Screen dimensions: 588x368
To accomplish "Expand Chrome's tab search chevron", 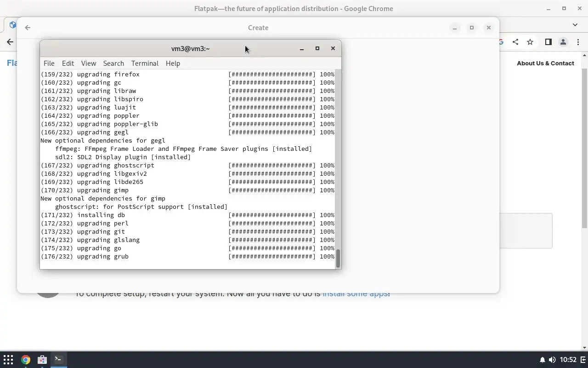I will pyautogui.click(x=575, y=25).
